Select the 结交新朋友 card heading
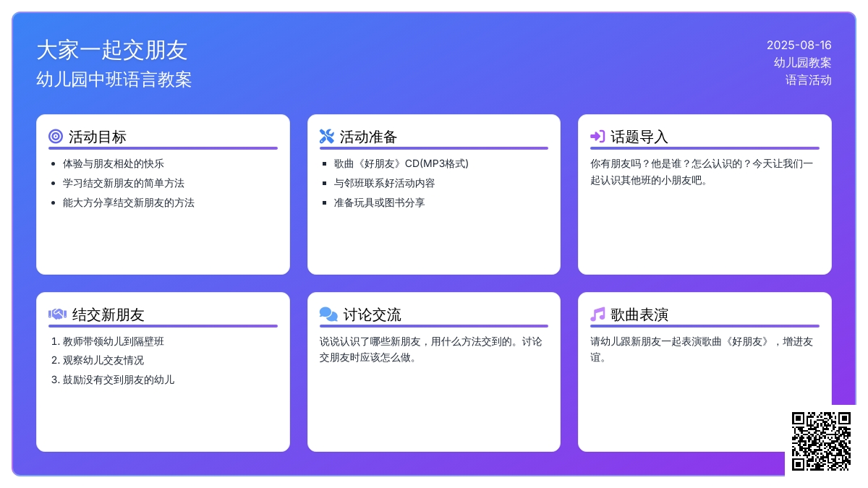This screenshot has height=488, width=868. [109, 314]
